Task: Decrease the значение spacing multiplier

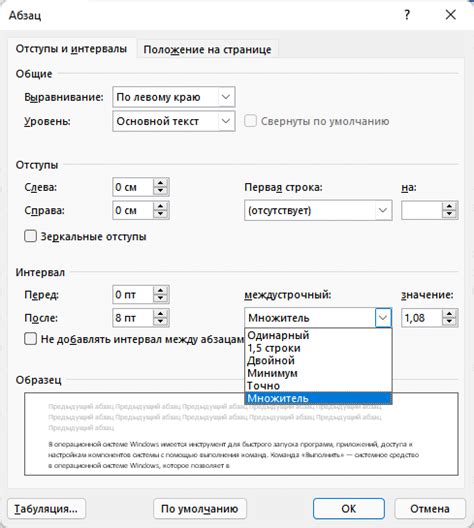Action: [x=449, y=322]
